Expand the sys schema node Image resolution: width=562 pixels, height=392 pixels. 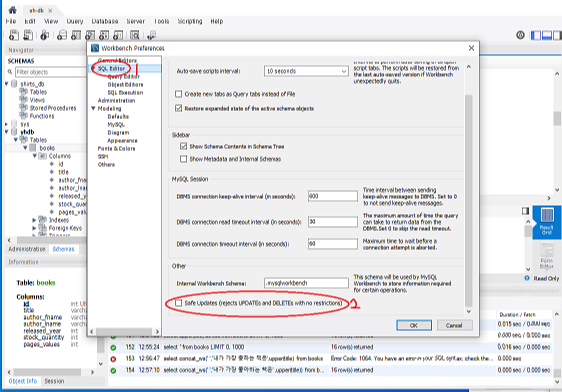point(6,124)
